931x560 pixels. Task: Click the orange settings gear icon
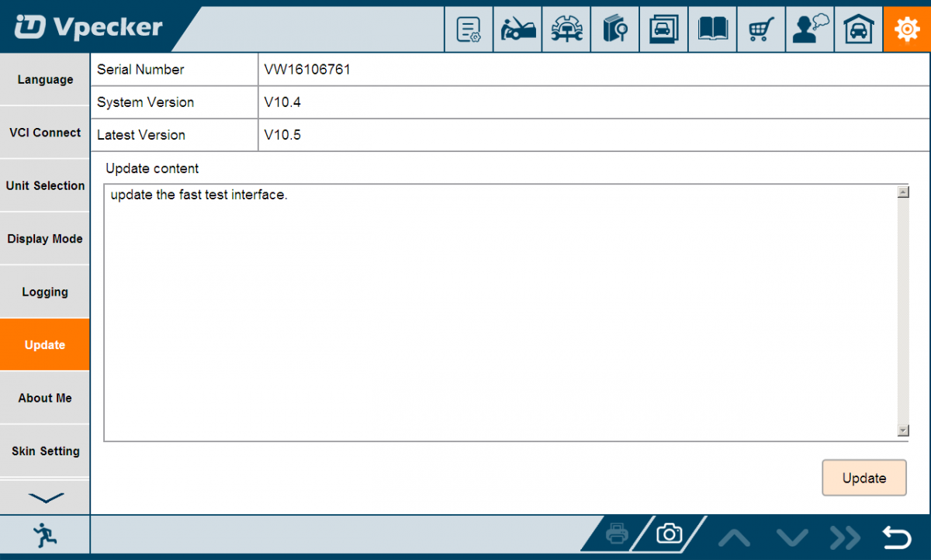tap(907, 29)
